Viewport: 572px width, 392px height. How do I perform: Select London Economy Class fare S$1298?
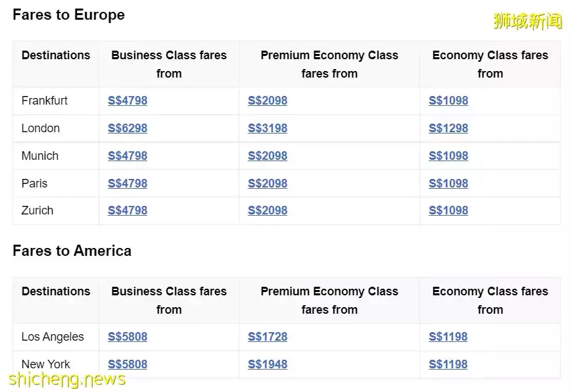448,128
